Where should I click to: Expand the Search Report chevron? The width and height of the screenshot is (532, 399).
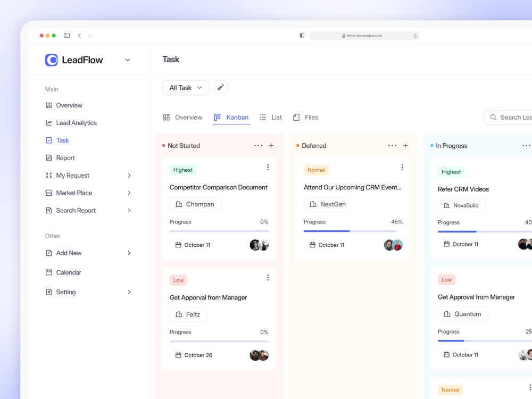(129, 210)
